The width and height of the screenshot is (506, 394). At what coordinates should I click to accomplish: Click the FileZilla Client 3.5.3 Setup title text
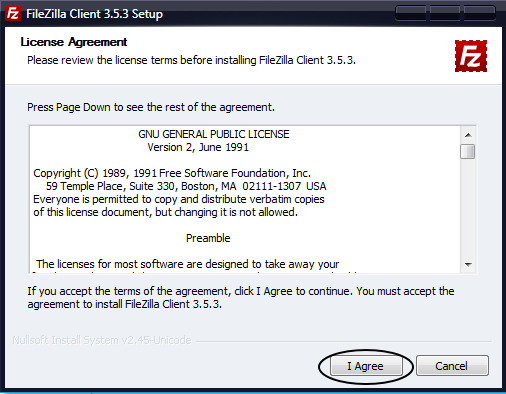94,14
